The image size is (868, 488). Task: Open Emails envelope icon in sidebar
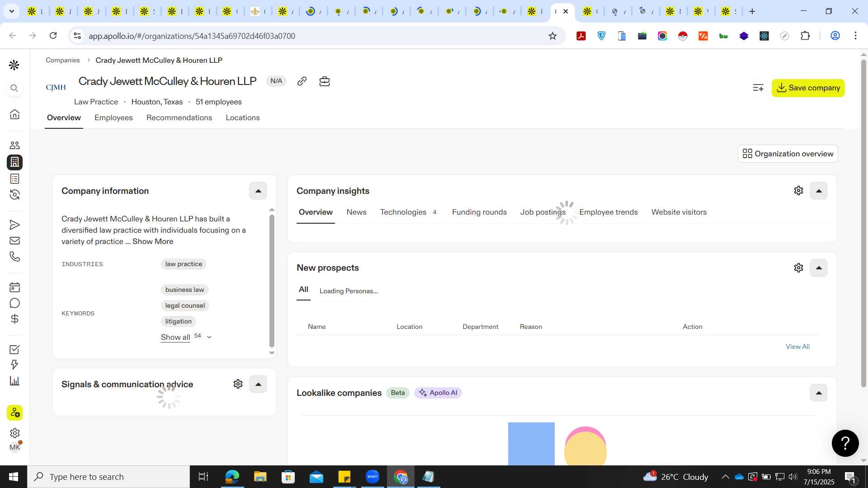pyautogui.click(x=14, y=241)
